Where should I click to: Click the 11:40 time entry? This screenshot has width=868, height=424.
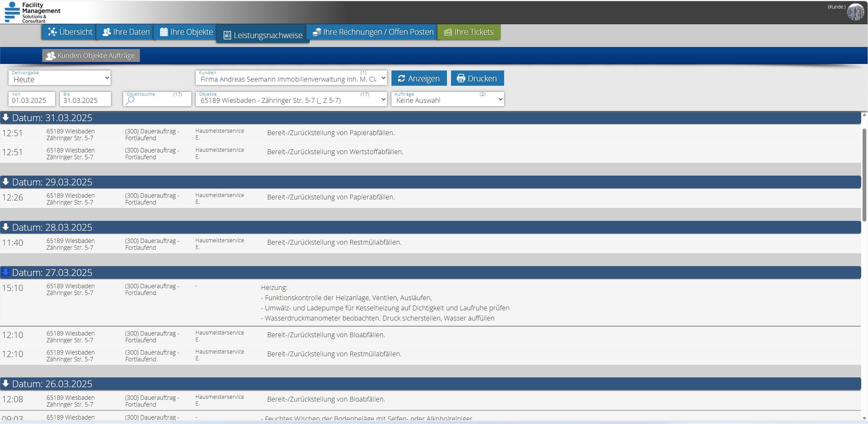[x=13, y=243]
